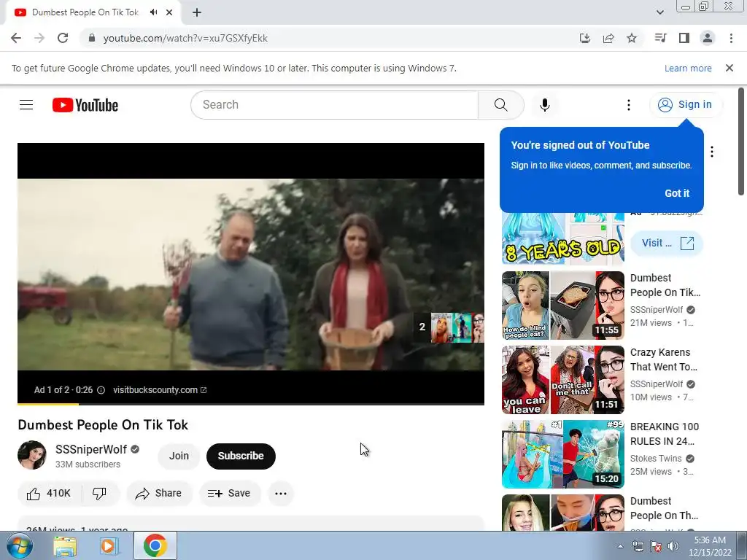Click the next-video thumbnail inside player
The height and width of the screenshot is (560, 747).
point(457,327)
